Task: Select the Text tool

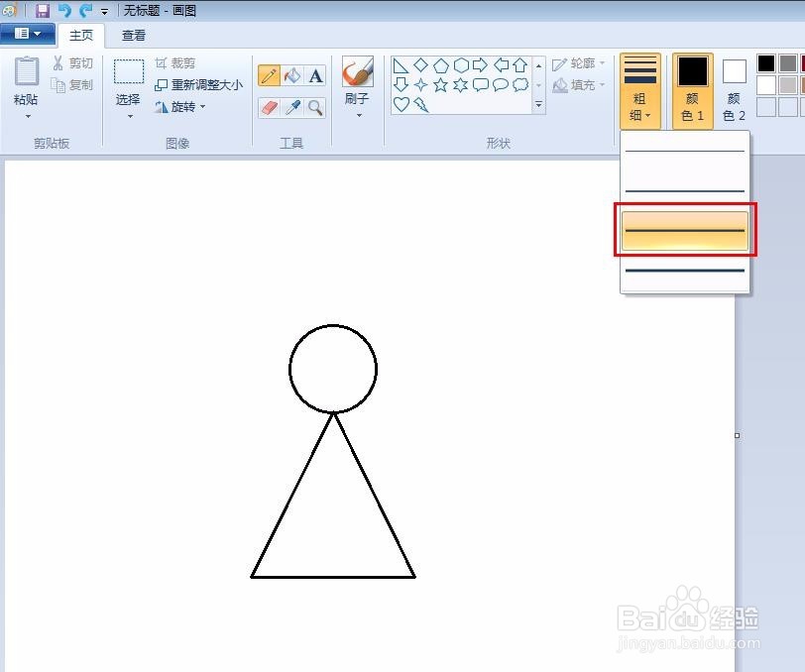Action: click(314, 75)
